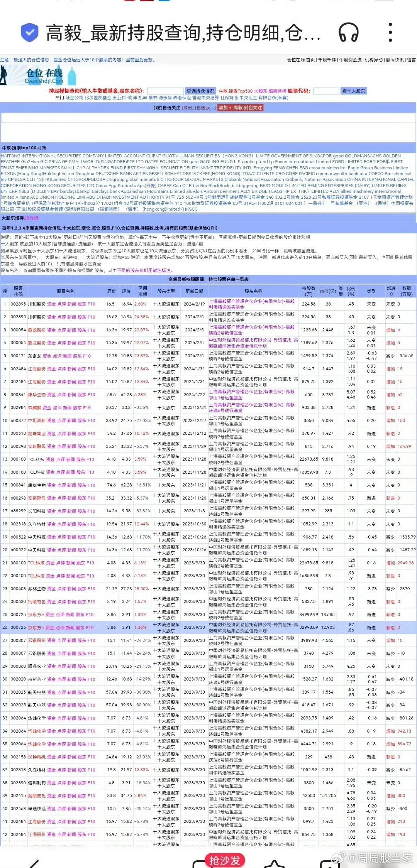Viewport: 417px width, 868px height.
Task: Click the 仓位在线 site logo
Action: (39, 75)
